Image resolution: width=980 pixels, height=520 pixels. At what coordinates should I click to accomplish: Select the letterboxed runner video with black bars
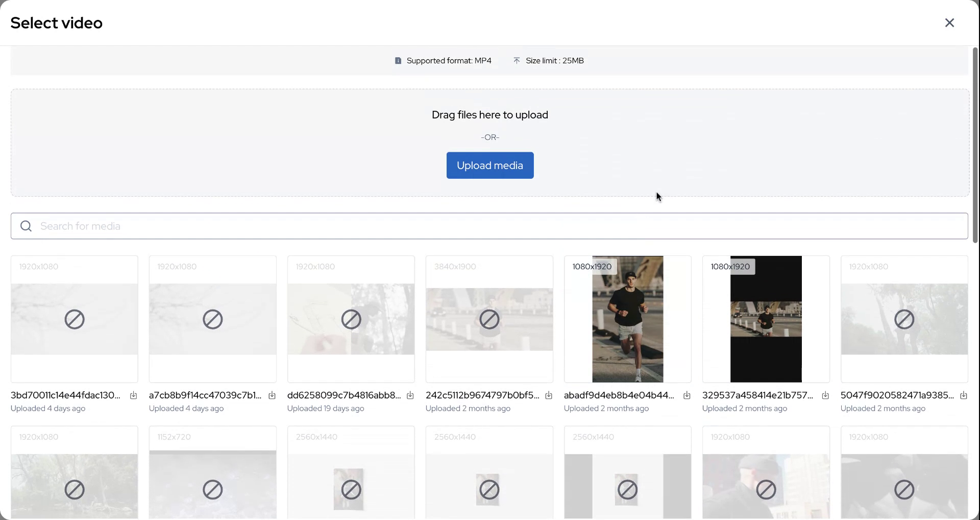pyautogui.click(x=766, y=319)
